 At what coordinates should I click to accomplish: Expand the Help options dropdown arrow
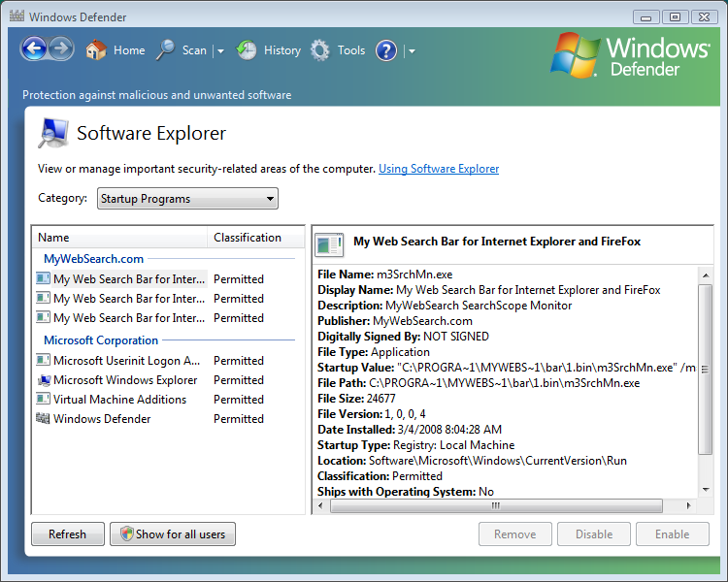coord(412,51)
